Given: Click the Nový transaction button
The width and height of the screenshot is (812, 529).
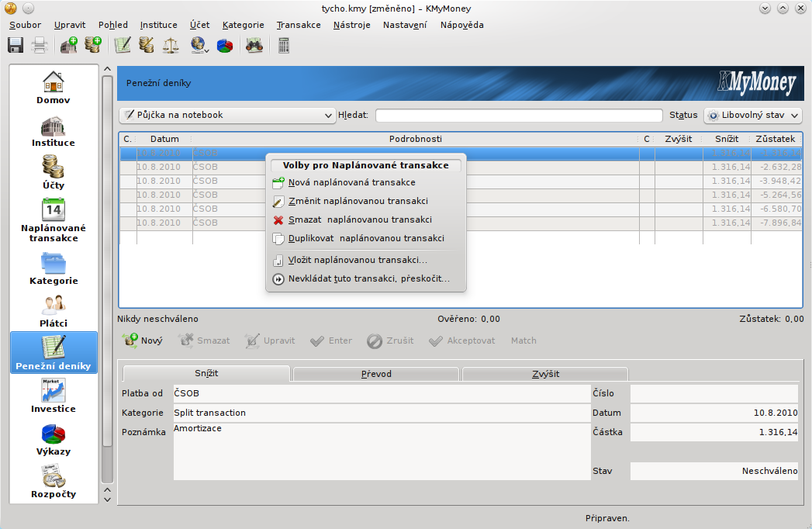Looking at the screenshot, I should point(143,341).
